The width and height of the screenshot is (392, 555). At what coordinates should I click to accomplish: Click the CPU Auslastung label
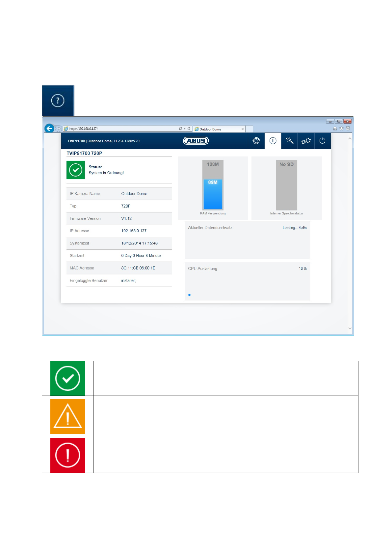click(x=202, y=269)
